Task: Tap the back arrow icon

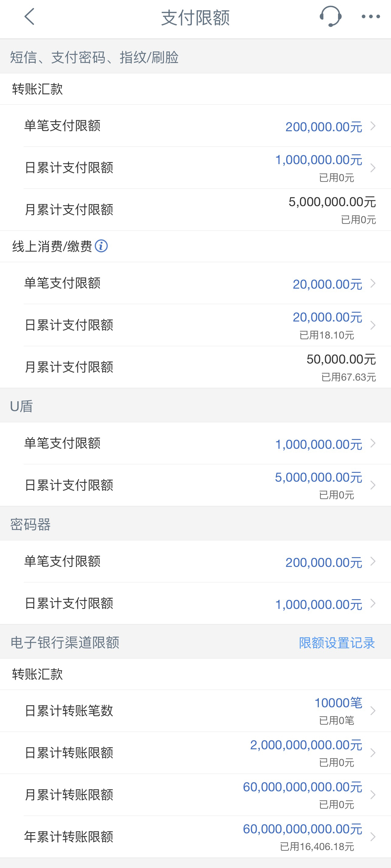Action: 29,16
